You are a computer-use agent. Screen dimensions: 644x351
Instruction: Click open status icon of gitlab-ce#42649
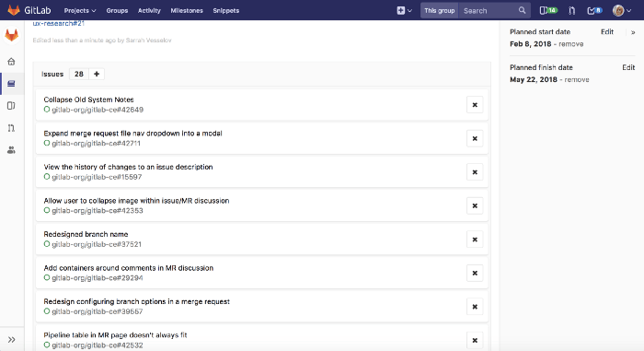47,110
